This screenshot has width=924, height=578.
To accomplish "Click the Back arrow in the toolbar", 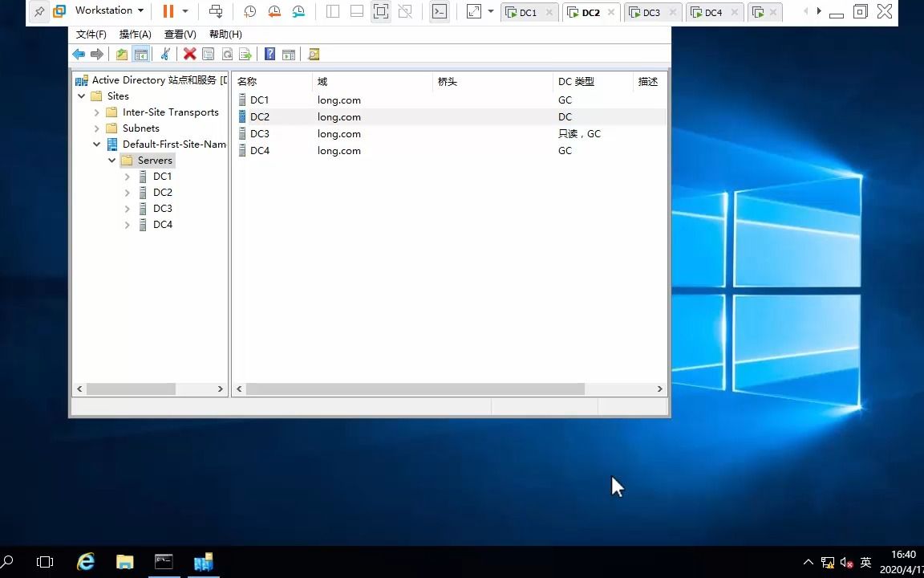I will point(79,55).
